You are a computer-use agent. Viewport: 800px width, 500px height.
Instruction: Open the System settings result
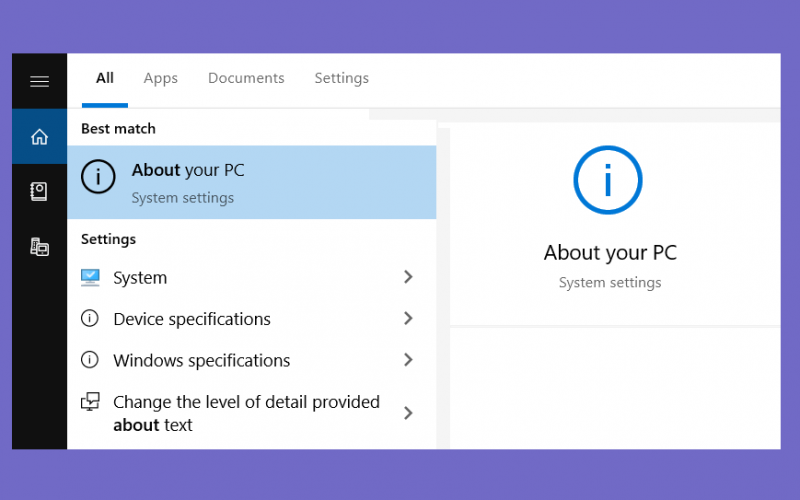[x=252, y=278]
